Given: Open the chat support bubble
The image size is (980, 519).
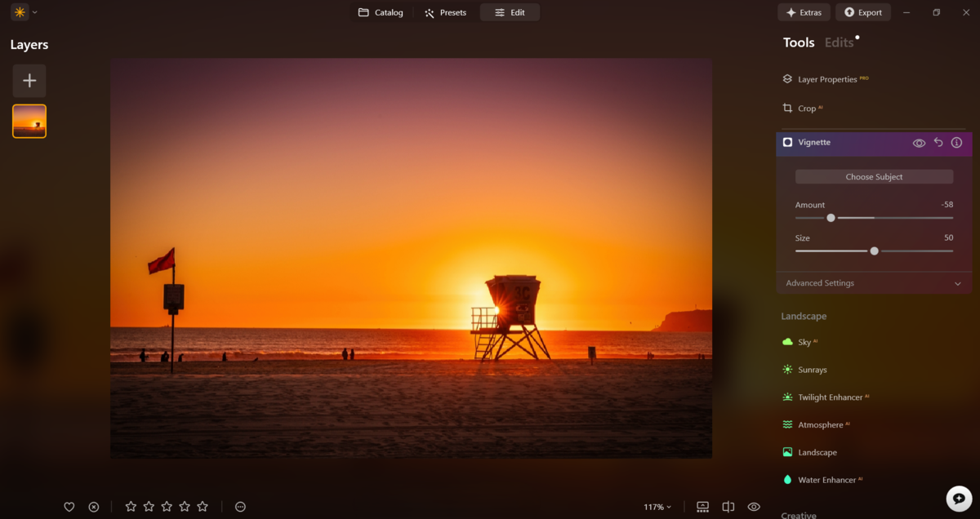Looking at the screenshot, I should tap(959, 499).
